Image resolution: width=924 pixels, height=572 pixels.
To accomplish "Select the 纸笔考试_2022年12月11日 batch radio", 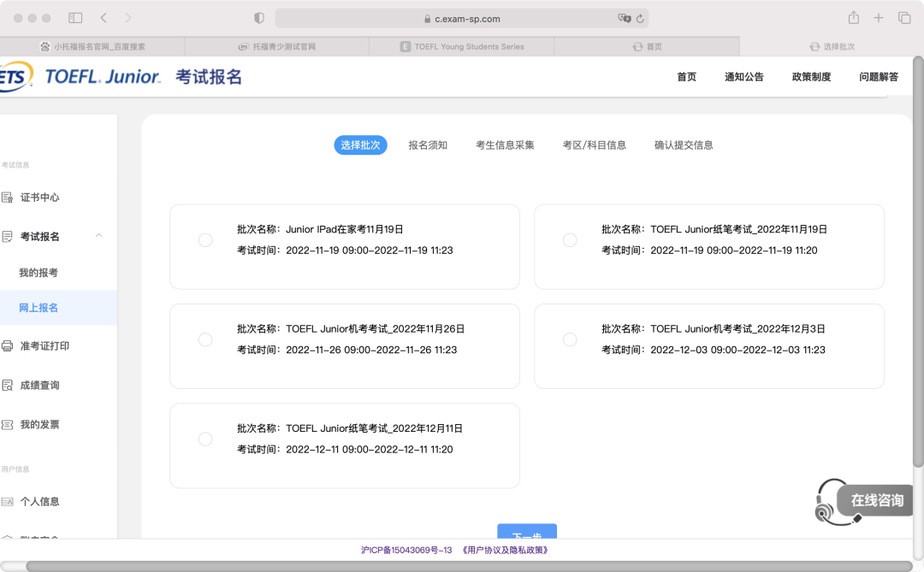I will (x=205, y=439).
